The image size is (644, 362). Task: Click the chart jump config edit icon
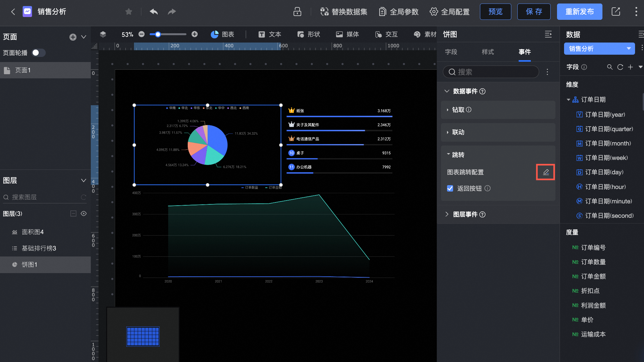tap(546, 172)
